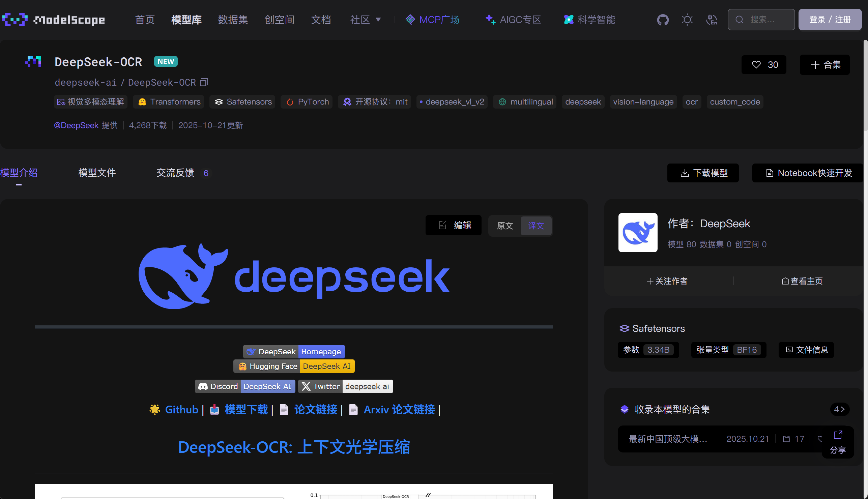Click the Twitter deepseek ai badge
The image size is (868, 499).
click(x=345, y=386)
